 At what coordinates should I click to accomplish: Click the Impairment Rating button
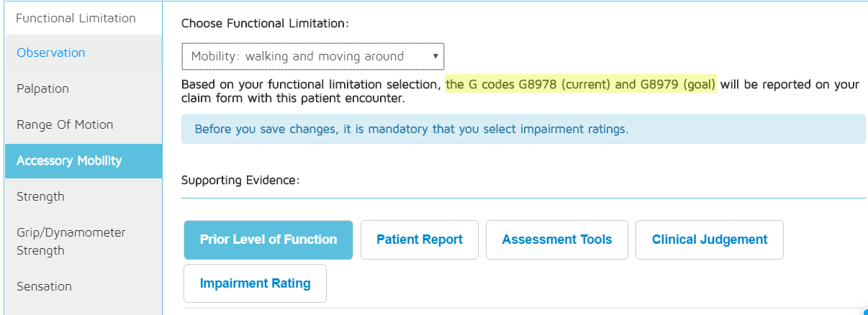(x=255, y=283)
